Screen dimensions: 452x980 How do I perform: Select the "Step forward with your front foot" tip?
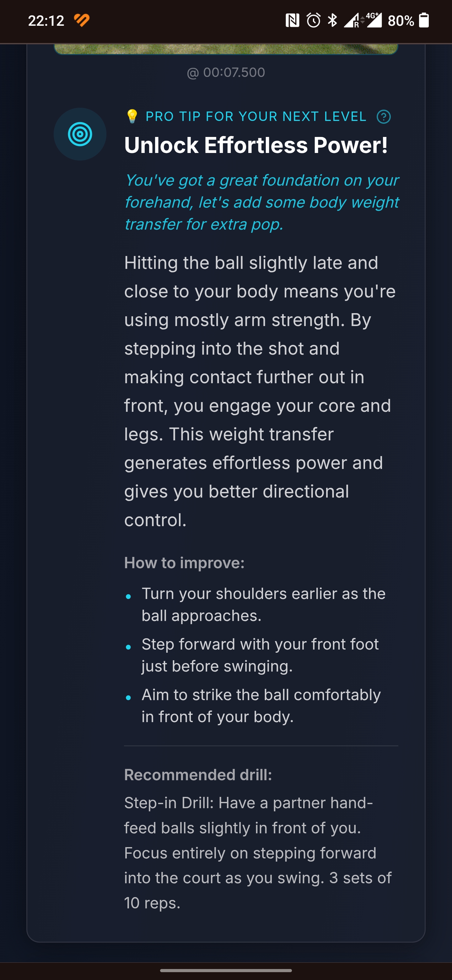260,655
